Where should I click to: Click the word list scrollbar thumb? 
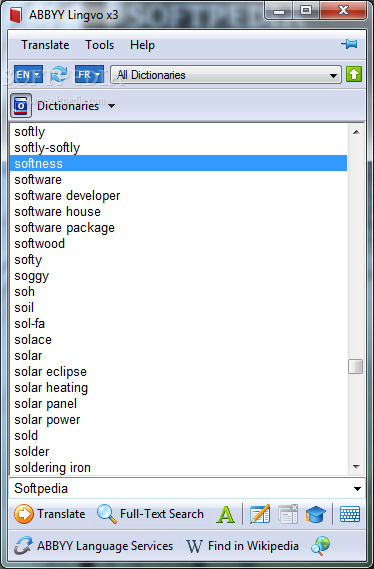[x=355, y=367]
